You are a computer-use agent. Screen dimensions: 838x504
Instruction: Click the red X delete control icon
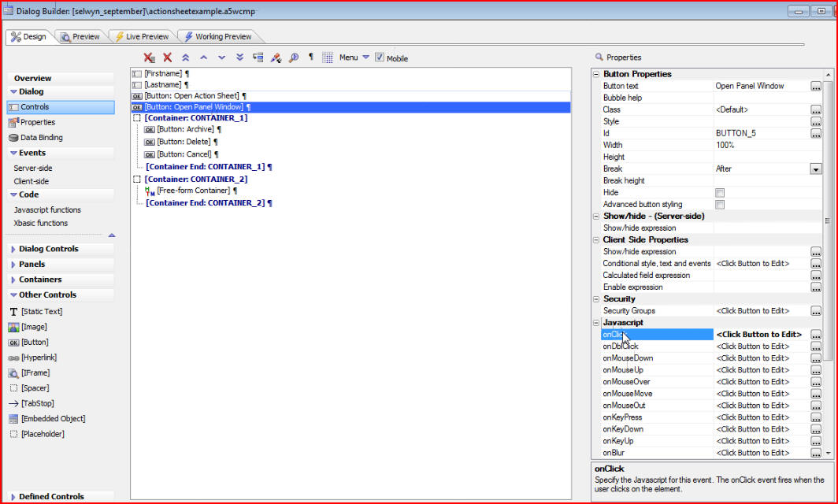(x=167, y=57)
